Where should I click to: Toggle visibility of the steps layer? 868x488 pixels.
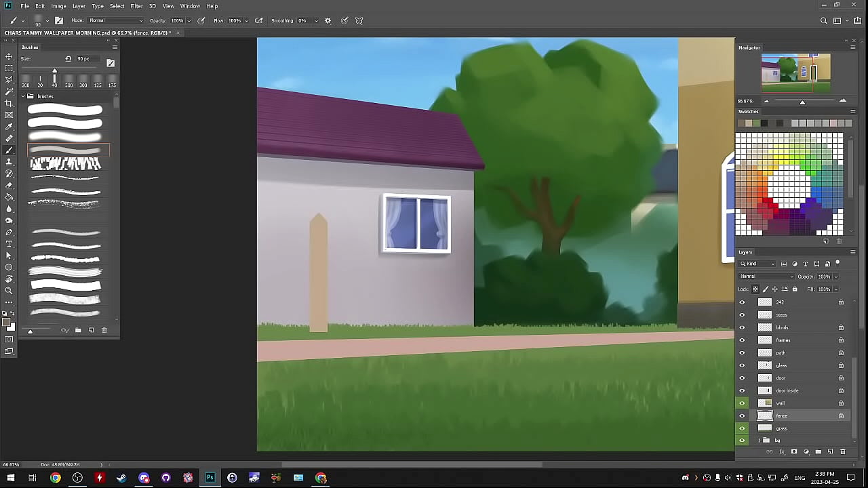coord(742,315)
